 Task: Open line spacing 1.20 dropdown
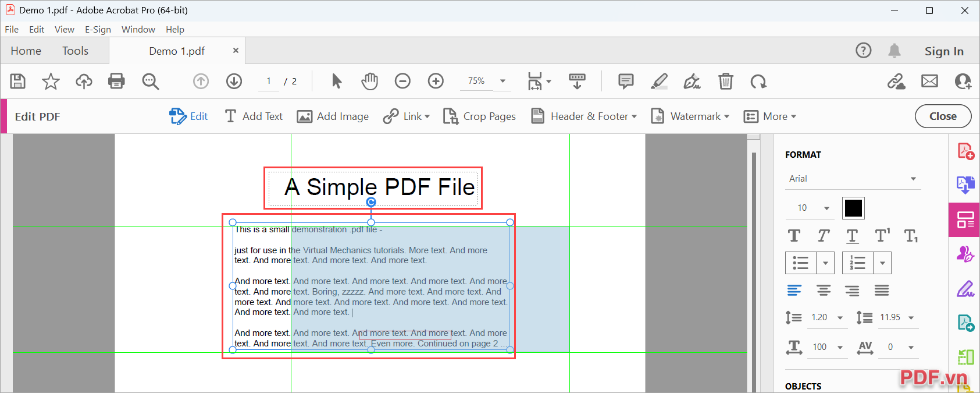(840, 318)
